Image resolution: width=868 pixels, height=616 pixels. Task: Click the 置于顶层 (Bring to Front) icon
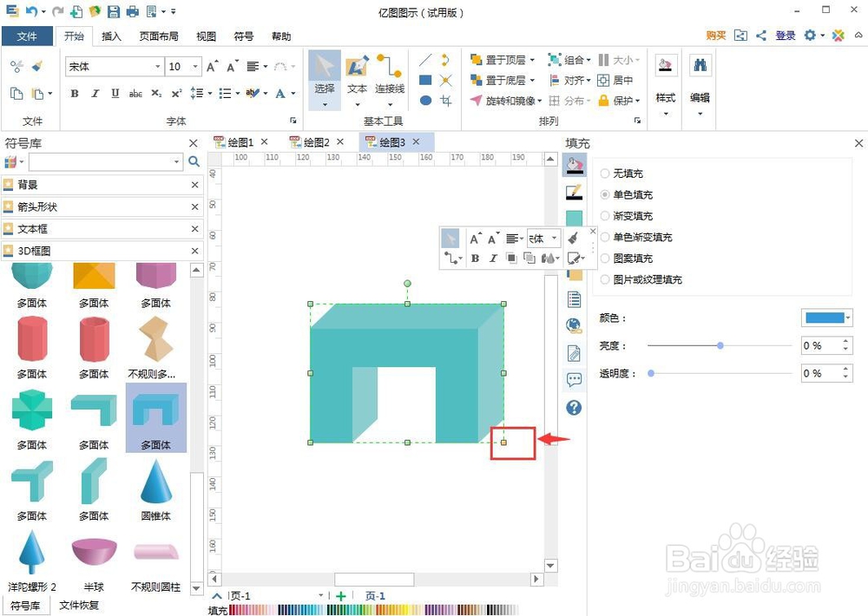click(x=474, y=60)
